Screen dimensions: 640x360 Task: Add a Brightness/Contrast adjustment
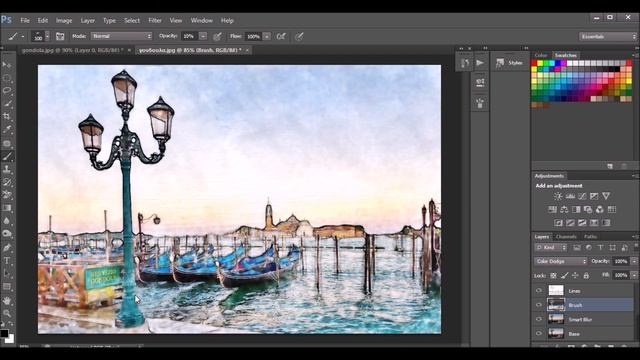click(558, 196)
